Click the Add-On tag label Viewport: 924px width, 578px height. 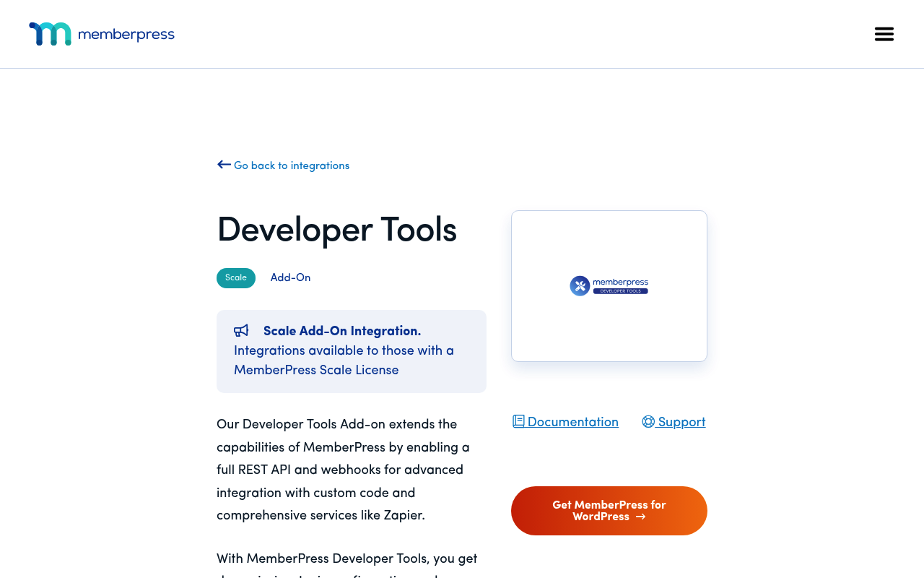coord(290,278)
